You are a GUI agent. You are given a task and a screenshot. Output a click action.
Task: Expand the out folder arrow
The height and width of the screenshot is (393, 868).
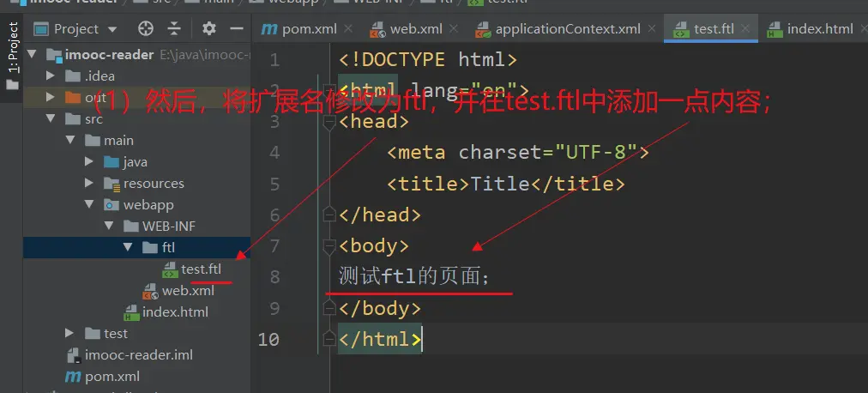[51, 98]
